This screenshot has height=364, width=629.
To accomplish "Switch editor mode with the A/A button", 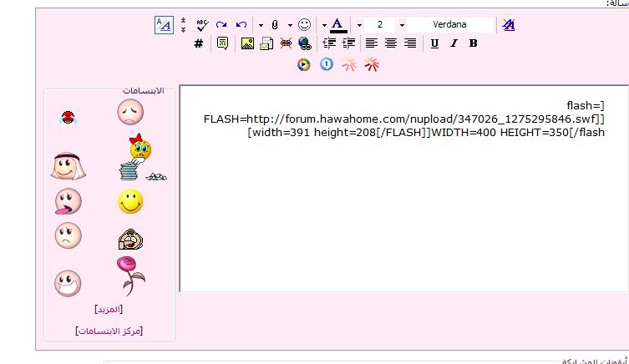I will 164,25.
